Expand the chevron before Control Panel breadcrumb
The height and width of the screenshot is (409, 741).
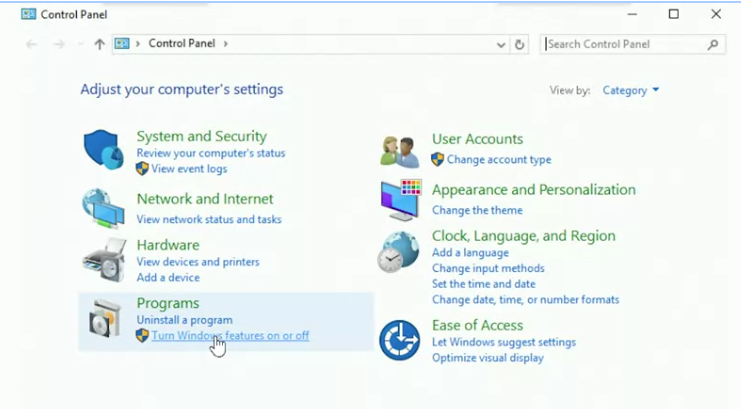point(138,44)
